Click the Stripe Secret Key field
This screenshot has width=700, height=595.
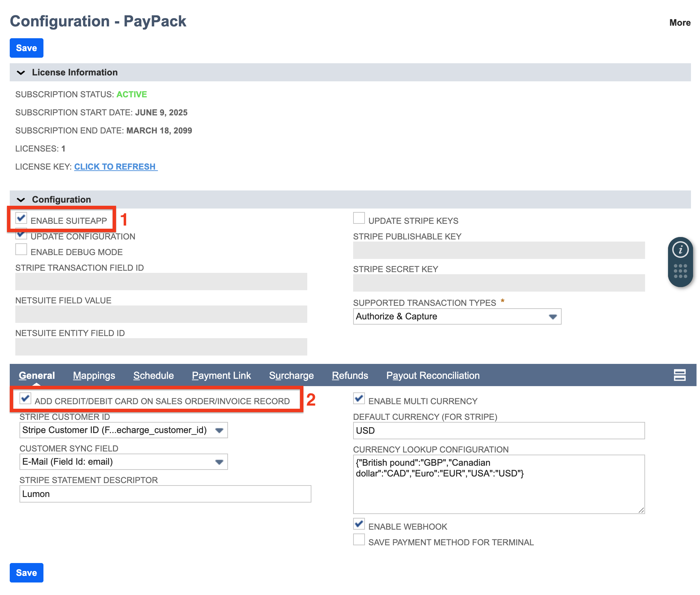tap(499, 283)
